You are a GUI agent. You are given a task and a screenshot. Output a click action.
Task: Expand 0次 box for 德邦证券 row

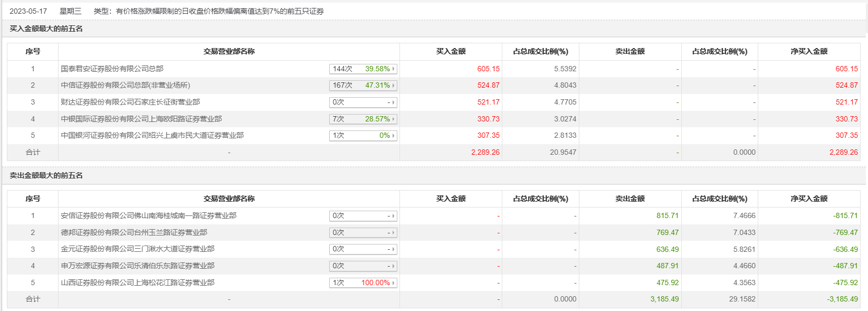click(363, 232)
